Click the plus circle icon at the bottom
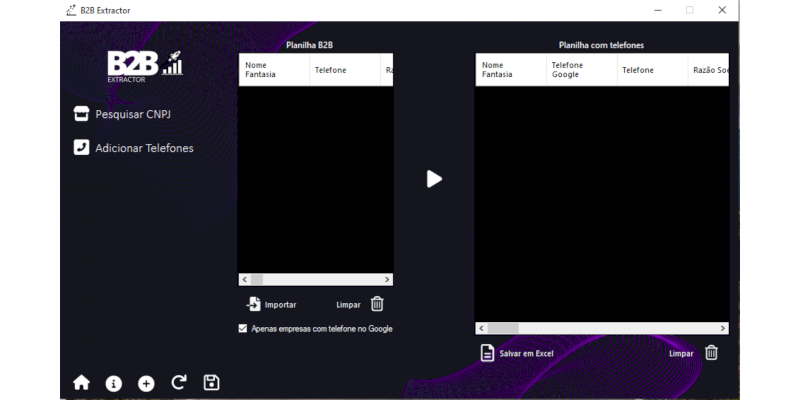The height and width of the screenshot is (400, 800). click(x=146, y=384)
